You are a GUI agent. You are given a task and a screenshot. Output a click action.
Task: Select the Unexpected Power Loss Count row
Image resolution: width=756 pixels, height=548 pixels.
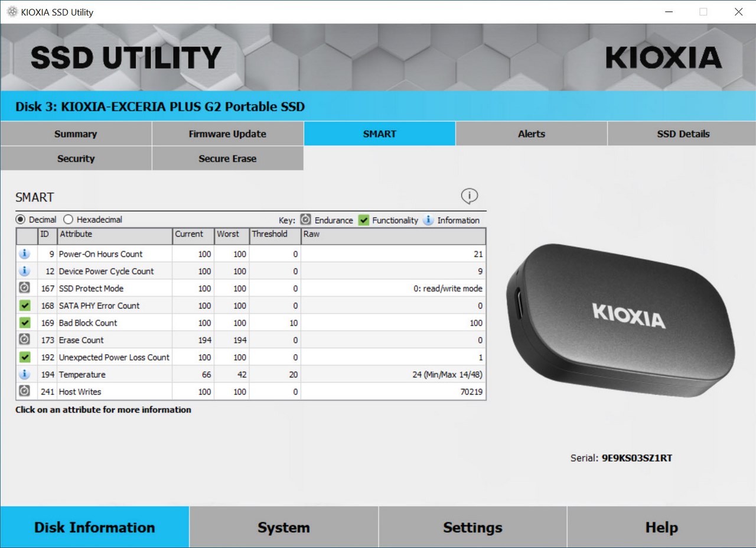(x=114, y=357)
